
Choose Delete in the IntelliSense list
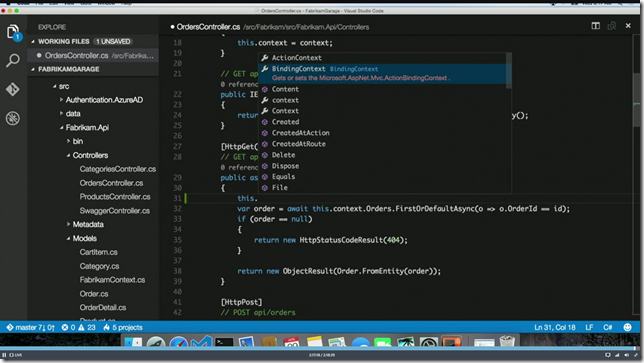382,155
